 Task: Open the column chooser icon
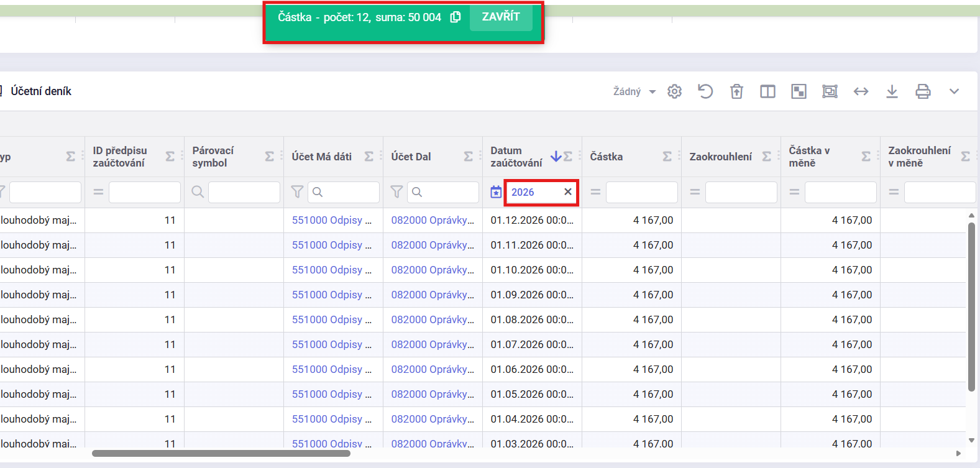click(767, 92)
